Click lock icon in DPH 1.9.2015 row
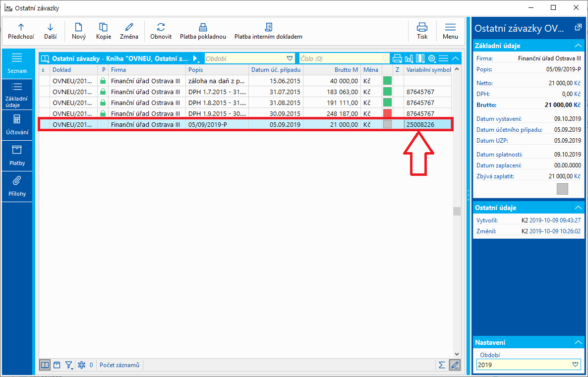Viewport: 588px width, 377px height. point(103,113)
